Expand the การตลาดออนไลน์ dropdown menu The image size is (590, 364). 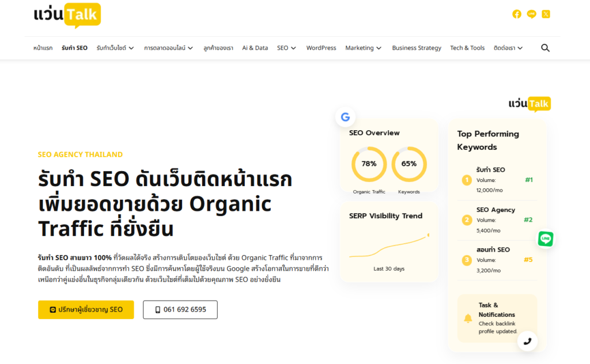click(168, 48)
